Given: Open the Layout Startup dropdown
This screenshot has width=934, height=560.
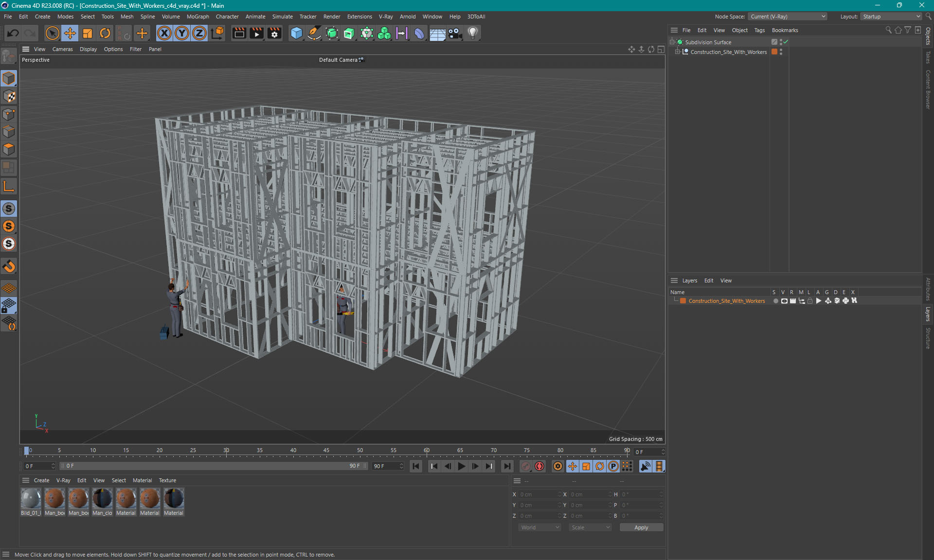Looking at the screenshot, I should click(x=891, y=17).
